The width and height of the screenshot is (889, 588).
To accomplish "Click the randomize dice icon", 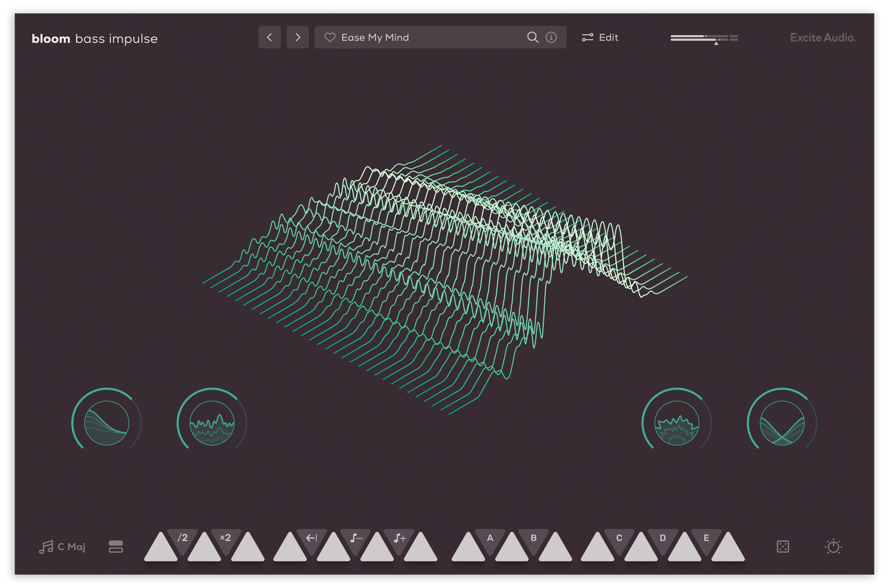I will click(782, 546).
